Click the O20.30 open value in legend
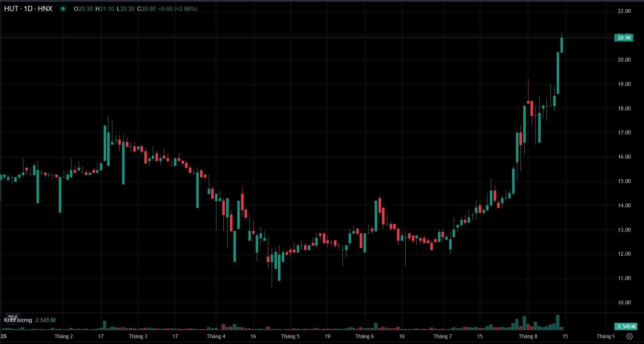Screen dimensions: 644x344 point(84,9)
